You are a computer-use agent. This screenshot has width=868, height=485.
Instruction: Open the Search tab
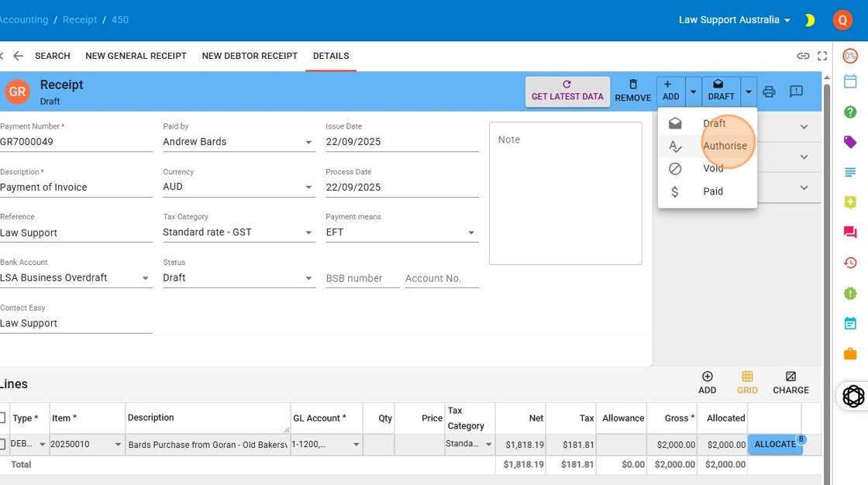point(53,56)
